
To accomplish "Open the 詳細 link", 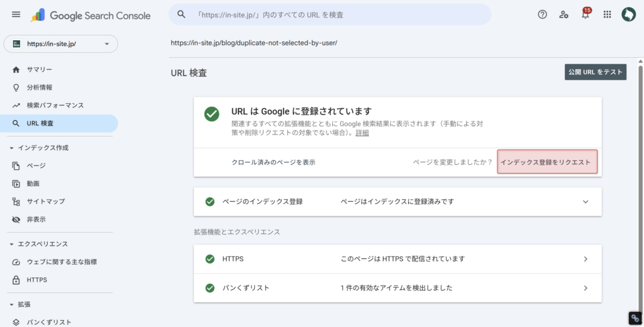I will pyautogui.click(x=362, y=133).
